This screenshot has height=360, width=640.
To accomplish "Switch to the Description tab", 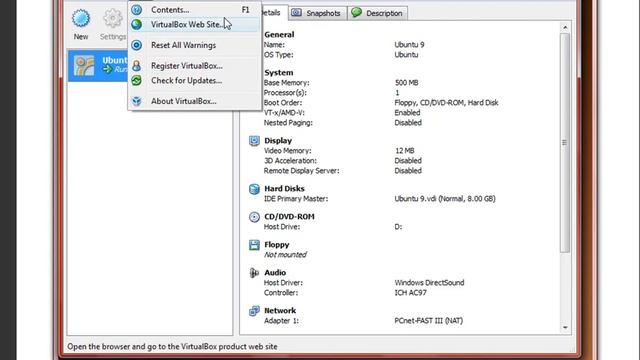I will point(378,13).
